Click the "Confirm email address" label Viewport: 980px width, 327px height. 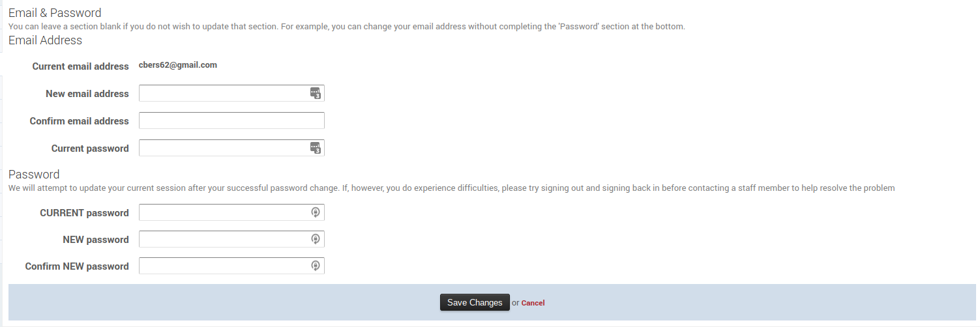(80, 121)
